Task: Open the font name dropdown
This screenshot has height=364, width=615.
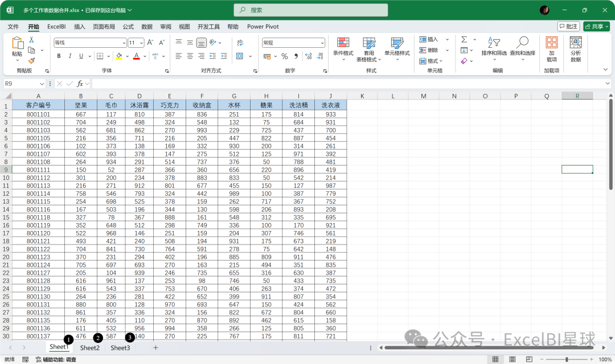Action: (124, 43)
